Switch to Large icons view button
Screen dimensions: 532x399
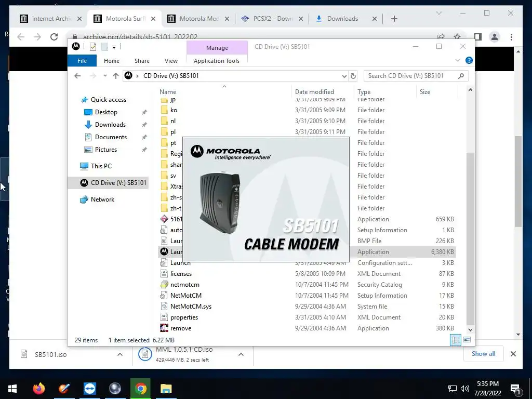[467, 340]
